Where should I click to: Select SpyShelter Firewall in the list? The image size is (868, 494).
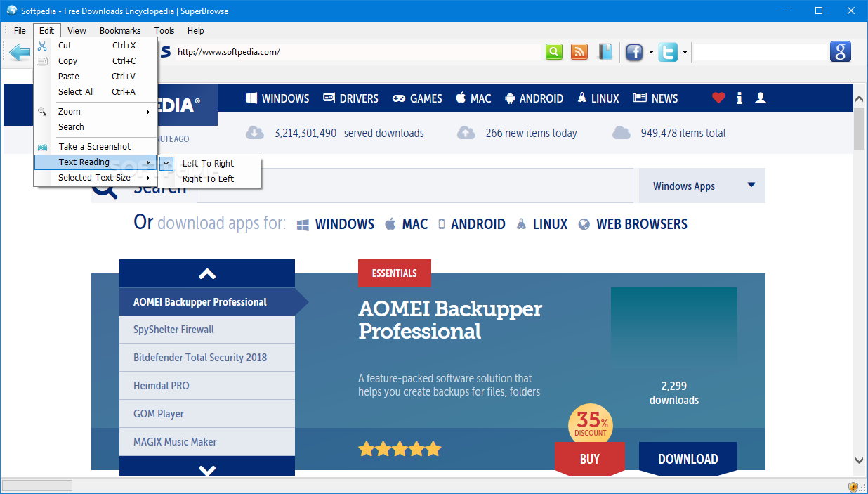click(x=207, y=330)
